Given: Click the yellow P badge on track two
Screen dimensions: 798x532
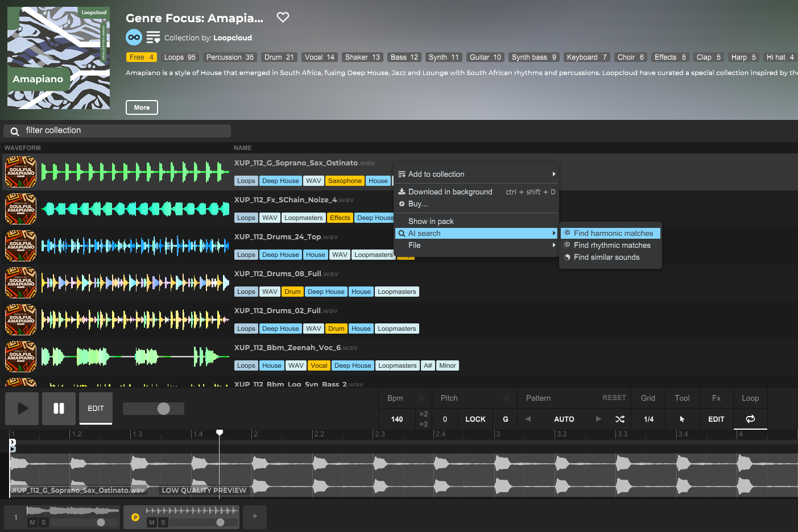Looking at the screenshot, I should point(135,517).
